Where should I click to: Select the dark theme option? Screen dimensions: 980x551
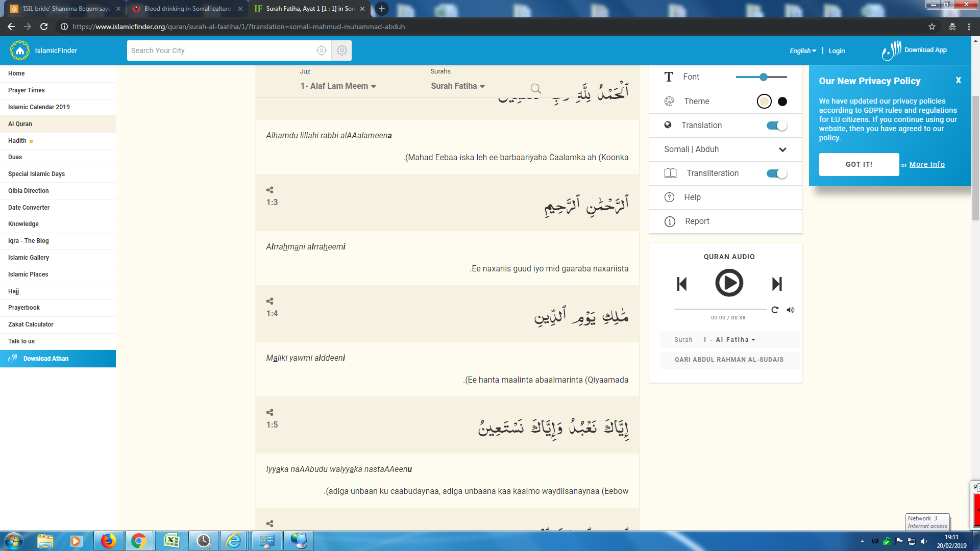pyautogui.click(x=782, y=102)
